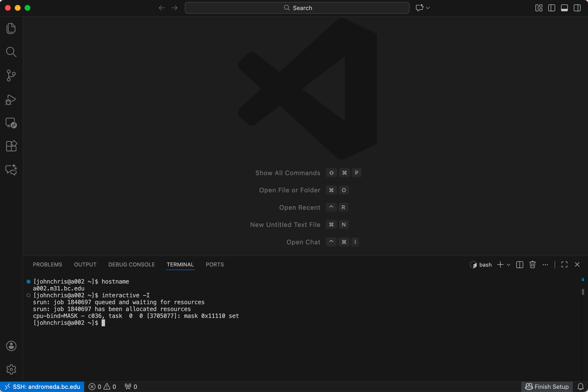Open the Remote Explorer view
Viewport: 588px width, 392px height.
(x=11, y=123)
